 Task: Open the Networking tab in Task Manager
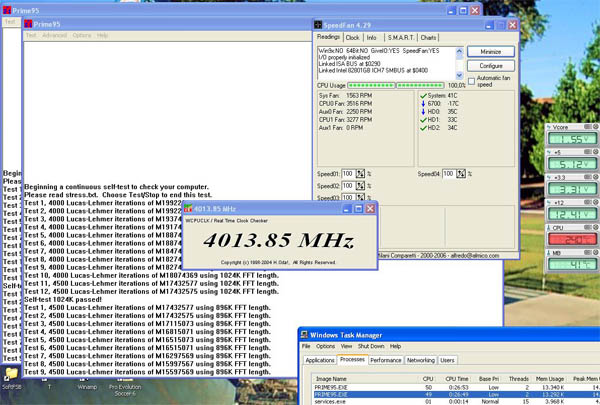421,360
